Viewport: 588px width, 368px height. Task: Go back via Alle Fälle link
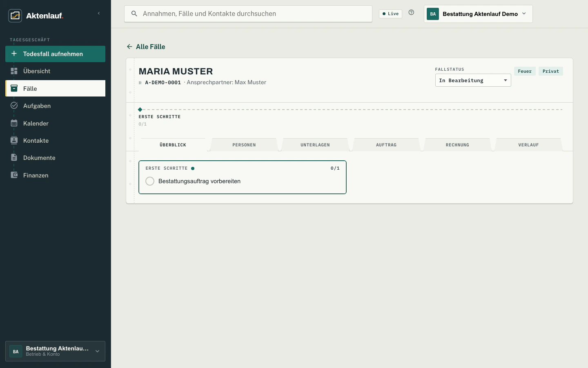point(146,47)
